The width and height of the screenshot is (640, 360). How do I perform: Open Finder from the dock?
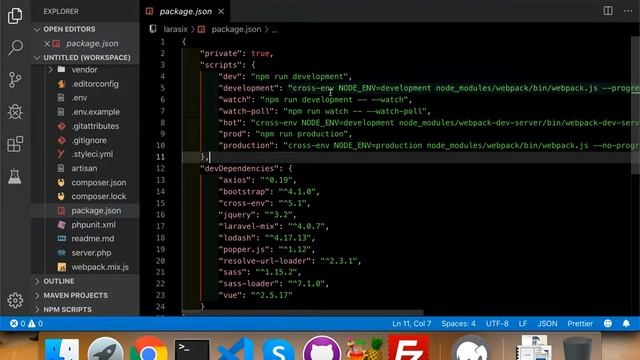(62, 349)
